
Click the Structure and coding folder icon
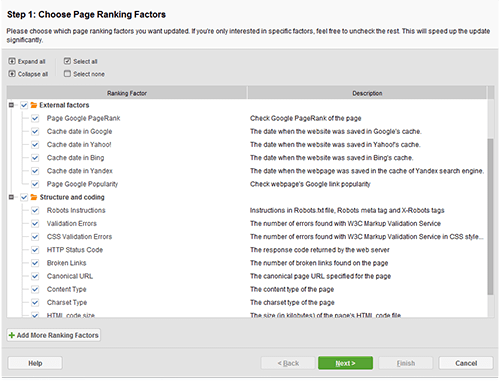coord(34,197)
